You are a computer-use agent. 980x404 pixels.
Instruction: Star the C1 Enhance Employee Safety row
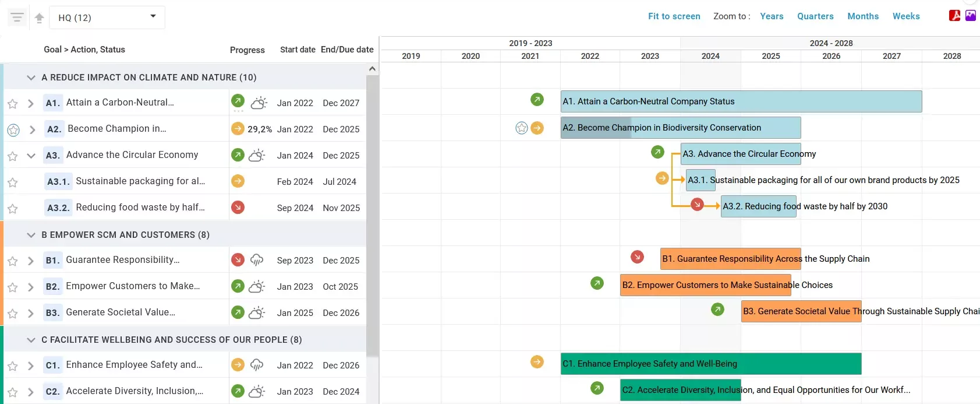[x=12, y=366]
